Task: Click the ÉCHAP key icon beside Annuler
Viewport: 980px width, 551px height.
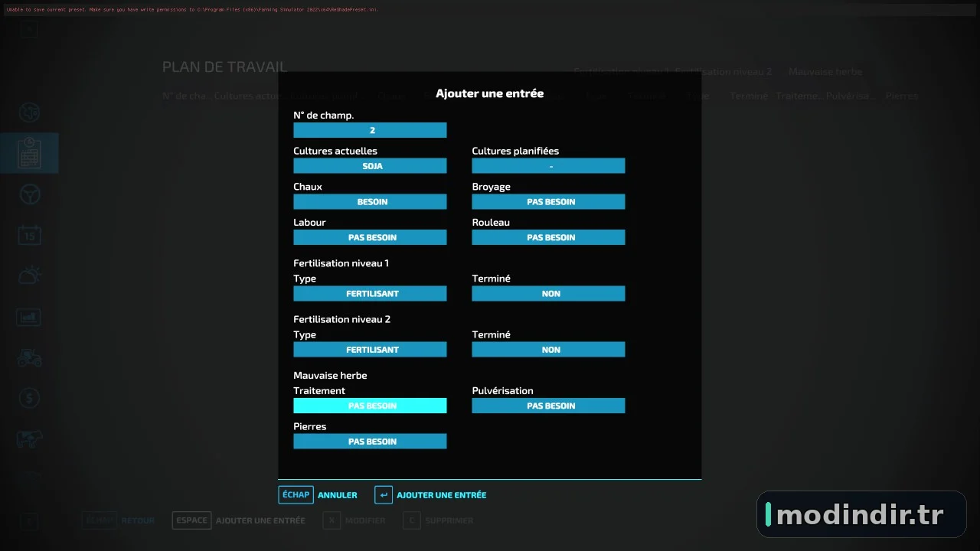Action: click(296, 495)
